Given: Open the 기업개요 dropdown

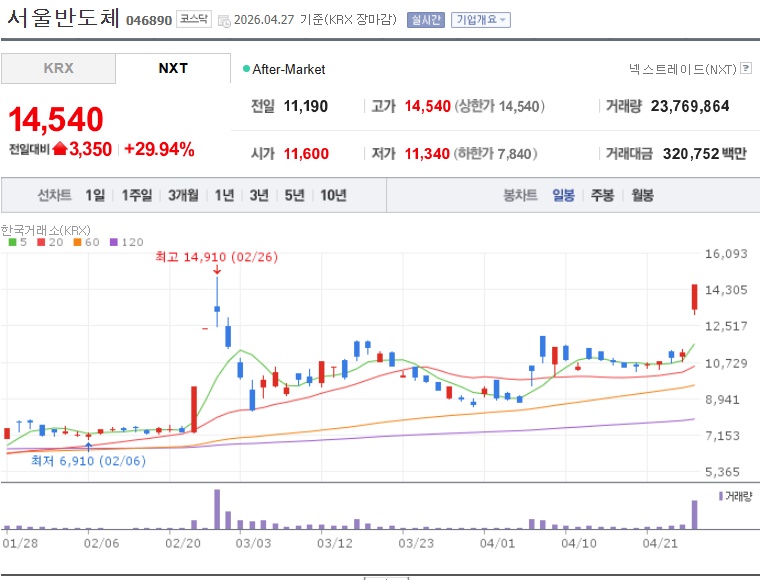Looking at the screenshot, I should tap(480, 20).
